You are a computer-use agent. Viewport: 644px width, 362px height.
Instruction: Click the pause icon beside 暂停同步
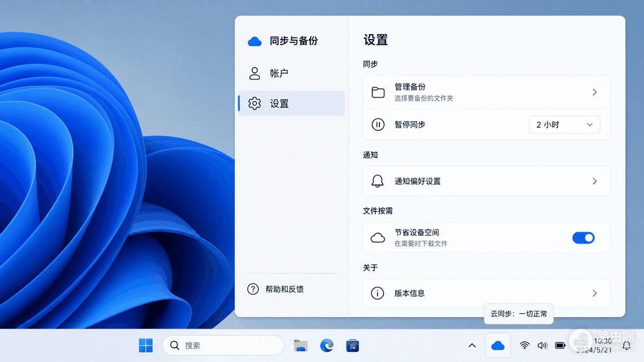click(x=378, y=124)
